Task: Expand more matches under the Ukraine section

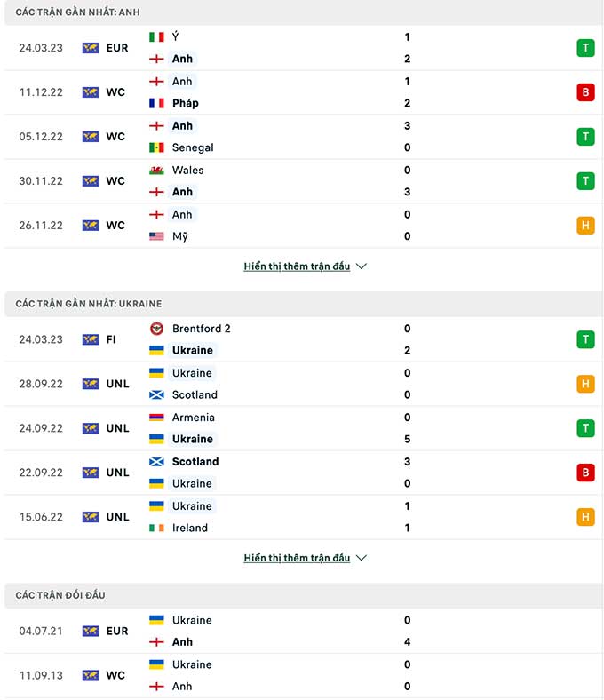Action: (x=297, y=558)
